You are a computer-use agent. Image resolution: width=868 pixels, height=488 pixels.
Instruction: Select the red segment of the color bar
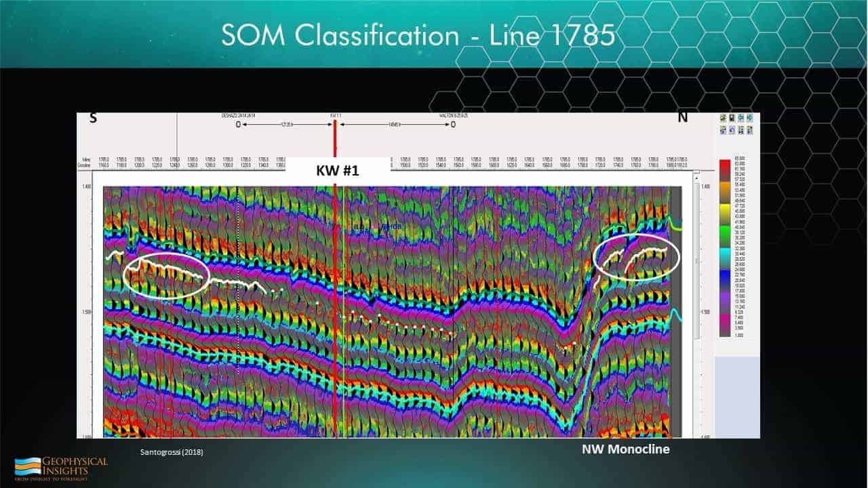click(725, 170)
